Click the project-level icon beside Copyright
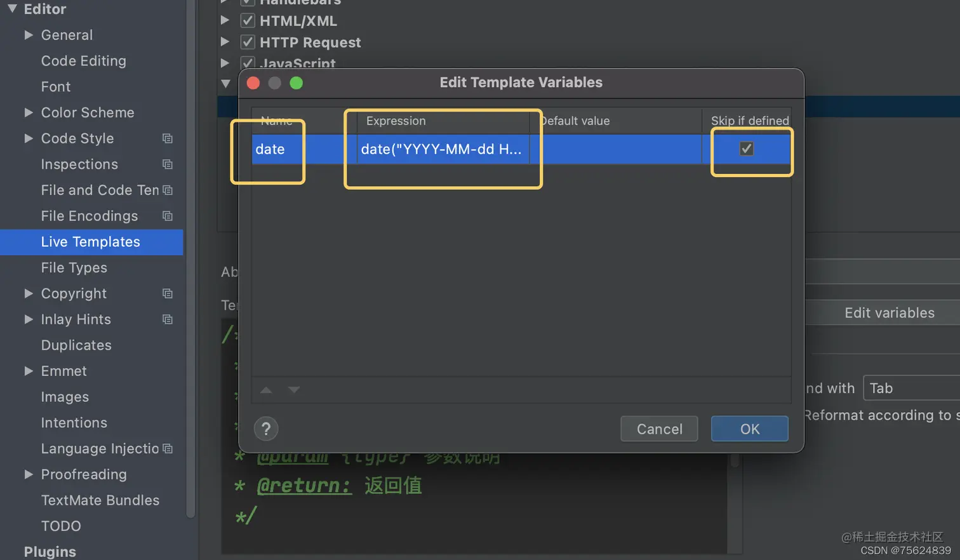 (168, 293)
